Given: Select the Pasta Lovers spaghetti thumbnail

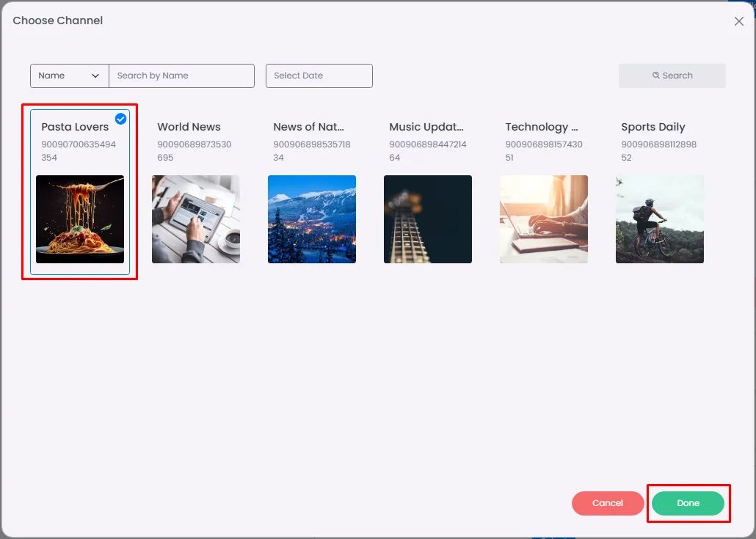Looking at the screenshot, I should [80, 219].
